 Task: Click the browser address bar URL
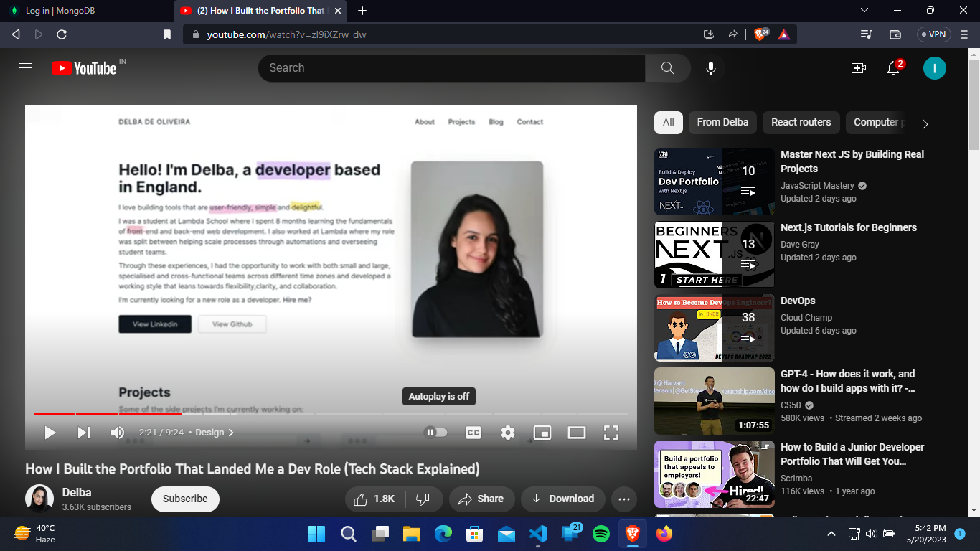point(287,34)
